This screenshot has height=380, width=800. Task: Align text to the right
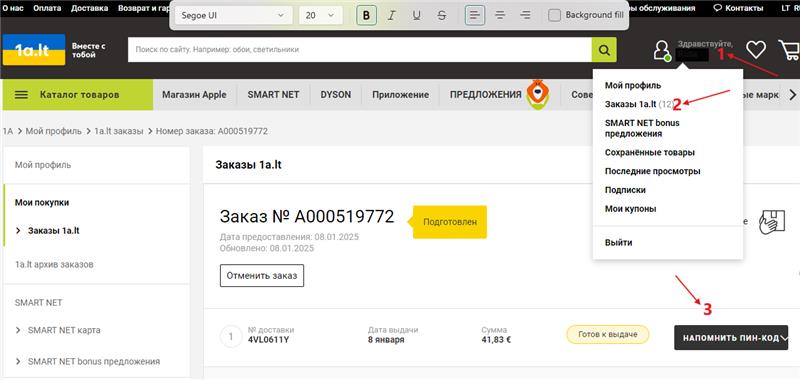coord(525,15)
